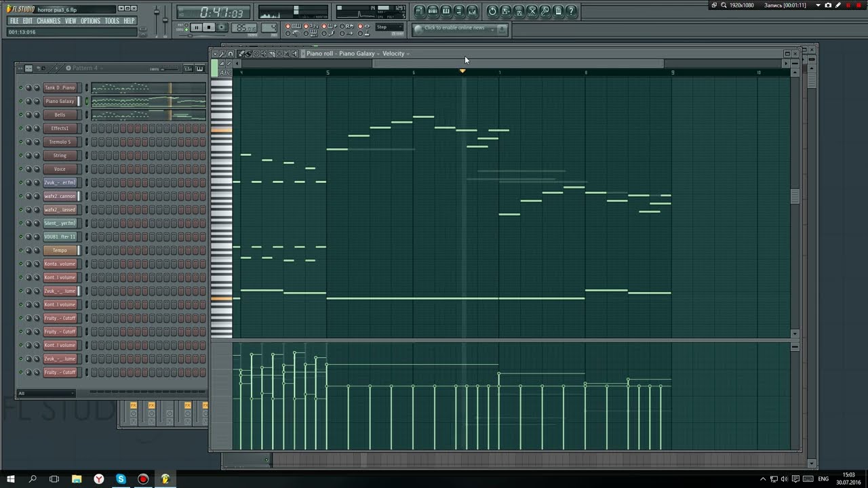Viewport: 868px width, 488px height.
Task: Open the OPTIONS menu
Action: 90,21
